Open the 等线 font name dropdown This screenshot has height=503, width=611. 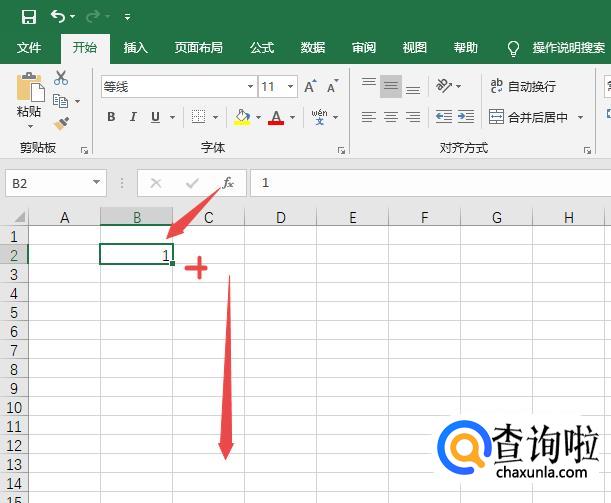pyautogui.click(x=251, y=86)
